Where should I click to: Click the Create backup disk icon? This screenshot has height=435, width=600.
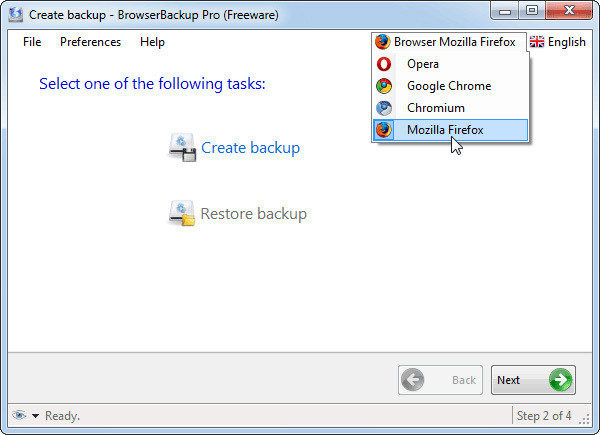pyautogui.click(x=183, y=148)
